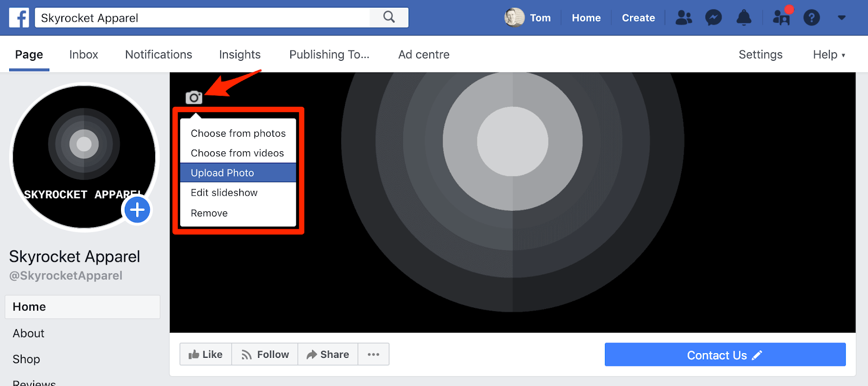
Task: Click the search magnifier button
Action: pos(389,17)
